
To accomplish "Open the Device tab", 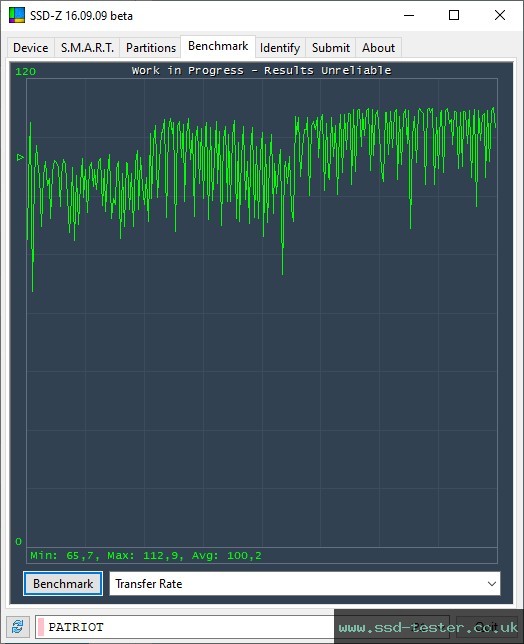I will click(x=31, y=48).
